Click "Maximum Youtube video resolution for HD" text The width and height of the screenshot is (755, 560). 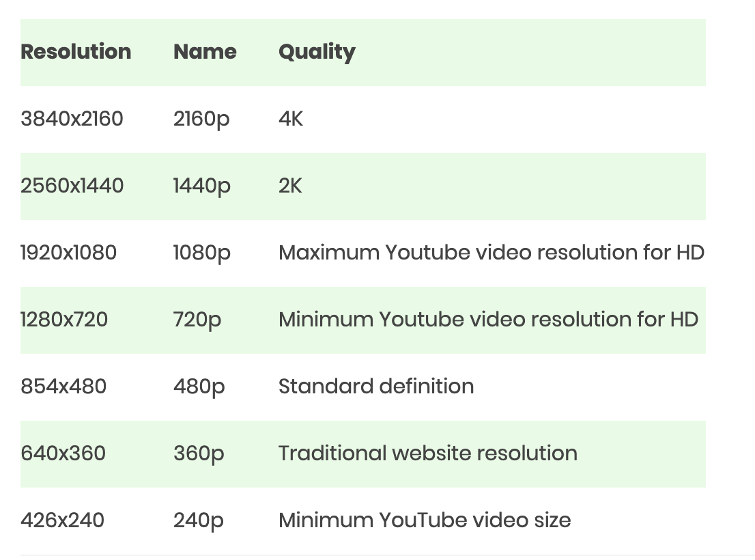(x=491, y=253)
